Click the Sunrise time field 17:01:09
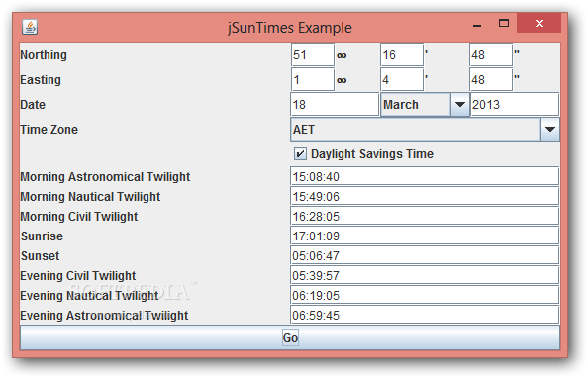 tap(425, 236)
